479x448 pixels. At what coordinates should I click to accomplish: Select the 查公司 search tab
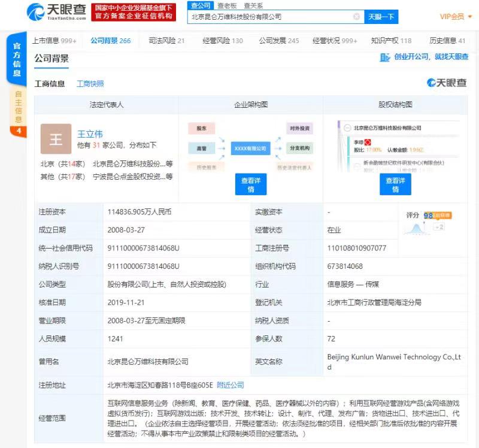(201, 5)
